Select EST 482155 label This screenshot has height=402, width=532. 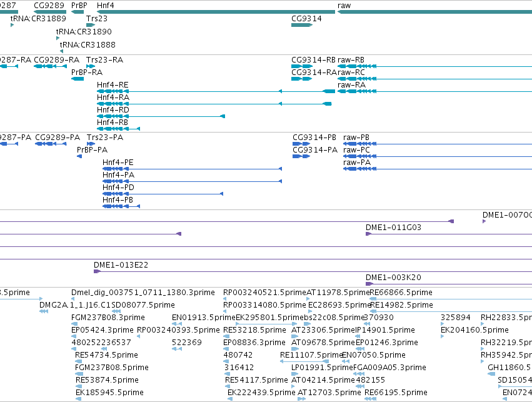[x=370, y=380]
